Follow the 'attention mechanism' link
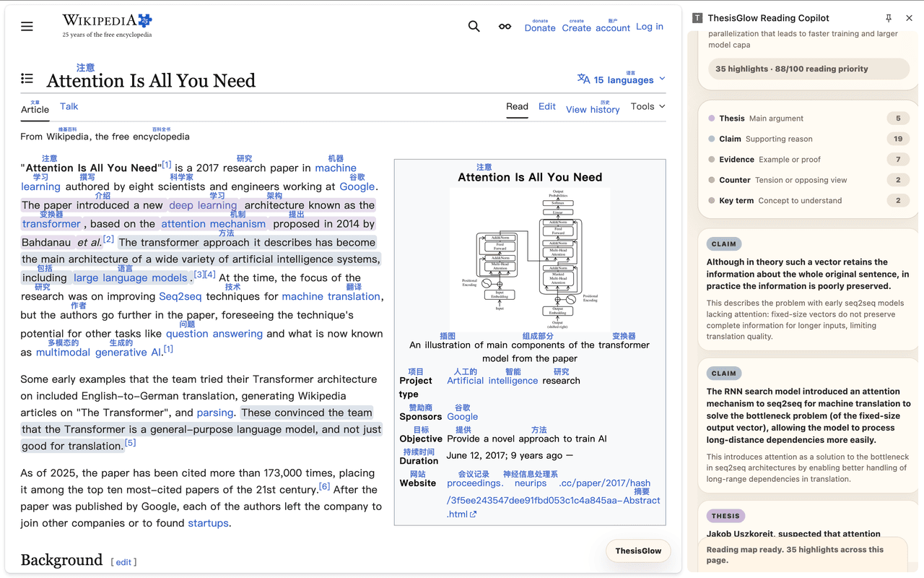This screenshot has width=924, height=578. (213, 224)
